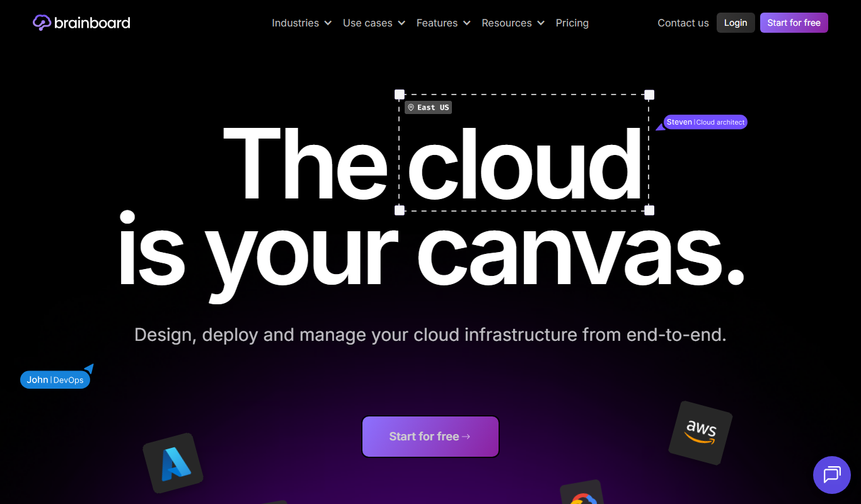Click the bottom-left selection handle
This screenshot has height=504, width=861.
400,210
